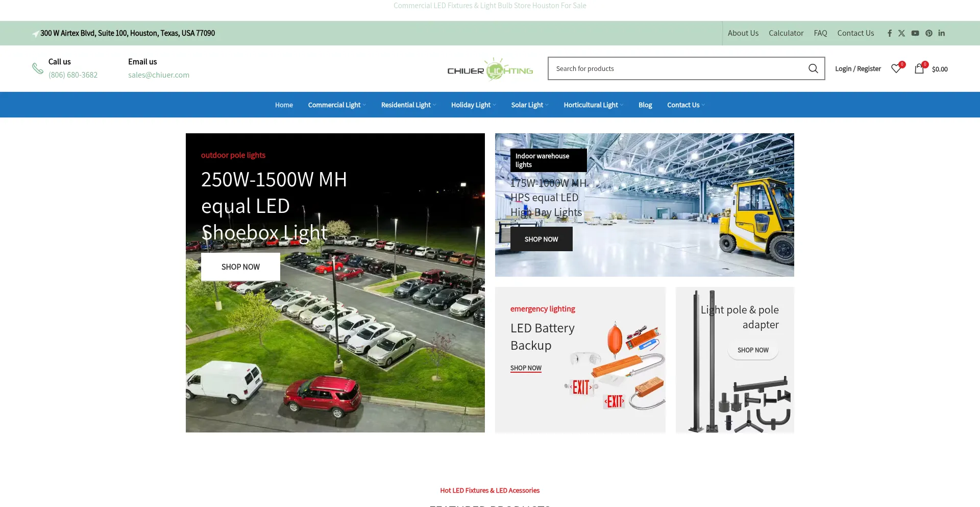The height and width of the screenshot is (507, 980).
Task: Click the 'Commercial LED Fixtures & Light Bulb Store' tagline
Action: click(x=490, y=6)
